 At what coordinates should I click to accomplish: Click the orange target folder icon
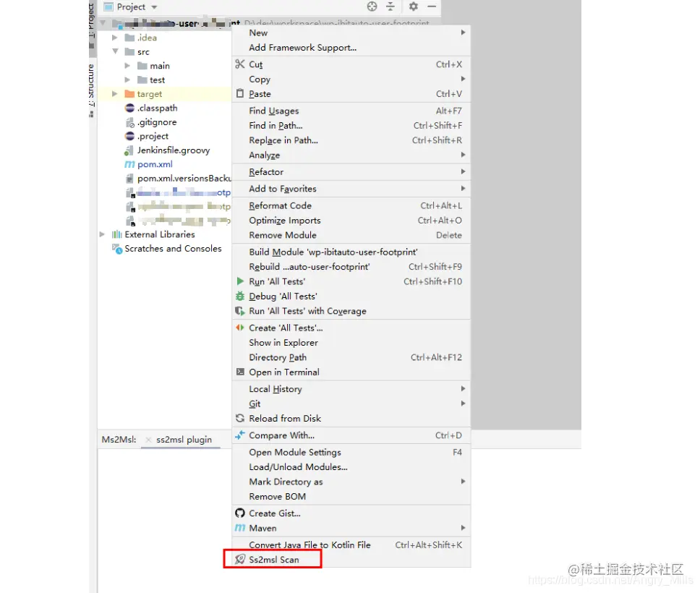[130, 94]
